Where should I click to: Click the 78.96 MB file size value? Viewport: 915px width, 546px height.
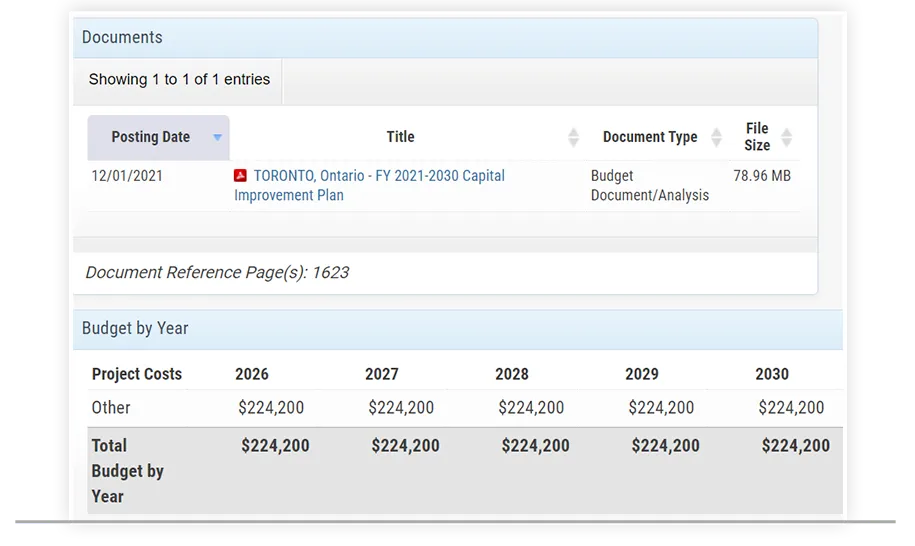tap(762, 176)
